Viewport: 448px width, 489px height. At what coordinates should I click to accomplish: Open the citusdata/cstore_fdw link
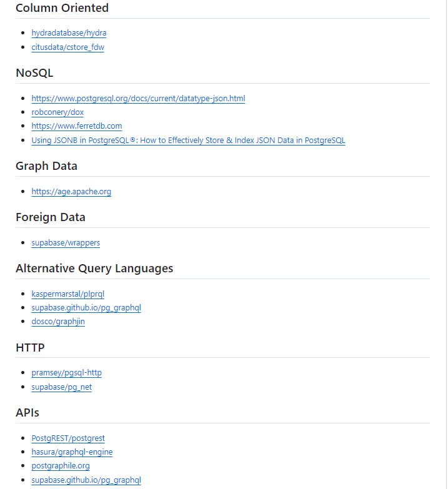(x=67, y=47)
